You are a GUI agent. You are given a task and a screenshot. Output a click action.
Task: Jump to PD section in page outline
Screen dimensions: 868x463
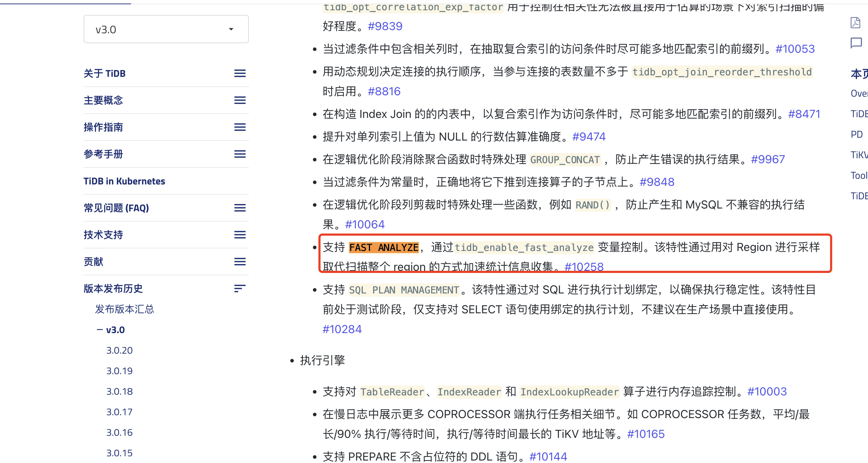coord(857,135)
